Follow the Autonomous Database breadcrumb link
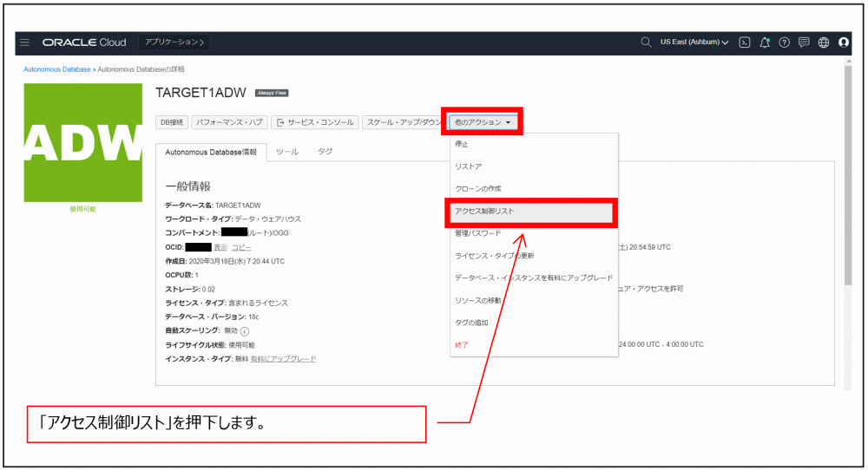Screen dimensions: 868x470 [x=57, y=69]
